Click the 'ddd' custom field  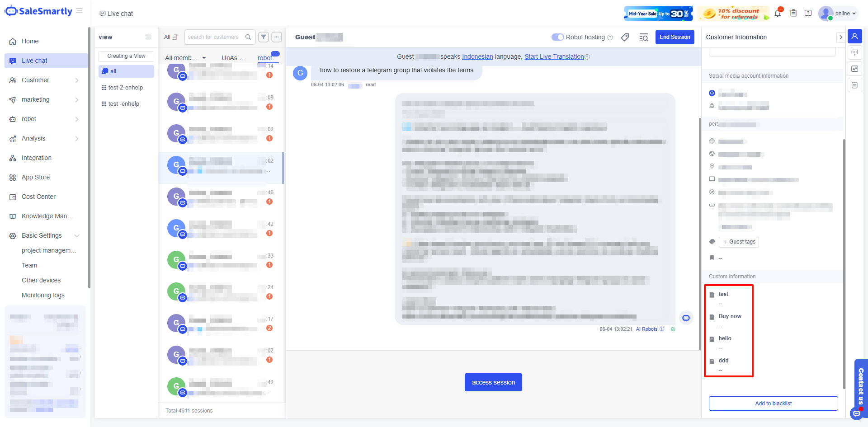click(723, 361)
